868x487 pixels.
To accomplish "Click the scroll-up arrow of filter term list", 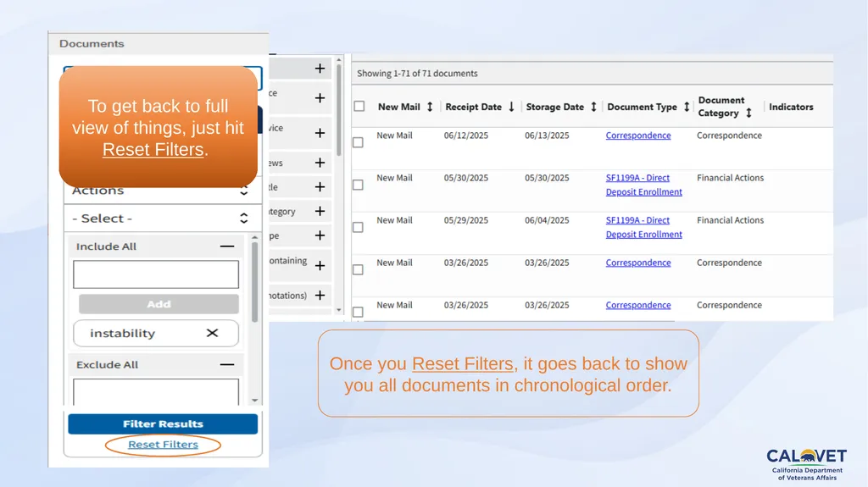I will click(254, 237).
